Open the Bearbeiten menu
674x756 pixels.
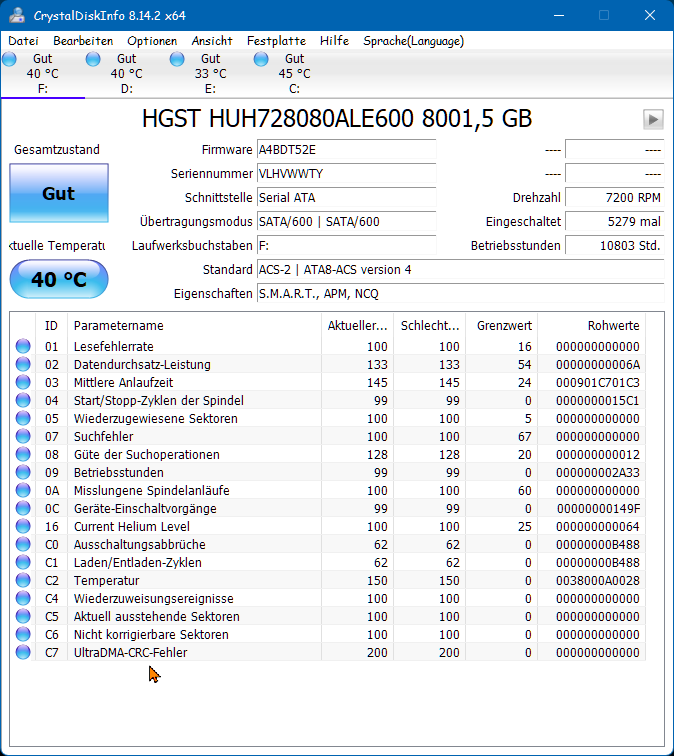click(x=83, y=41)
